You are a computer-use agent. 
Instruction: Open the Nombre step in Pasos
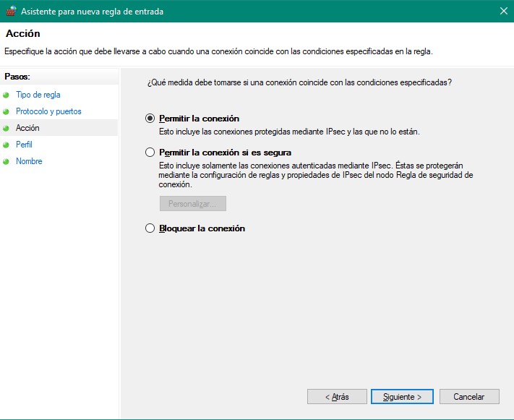click(x=29, y=161)
